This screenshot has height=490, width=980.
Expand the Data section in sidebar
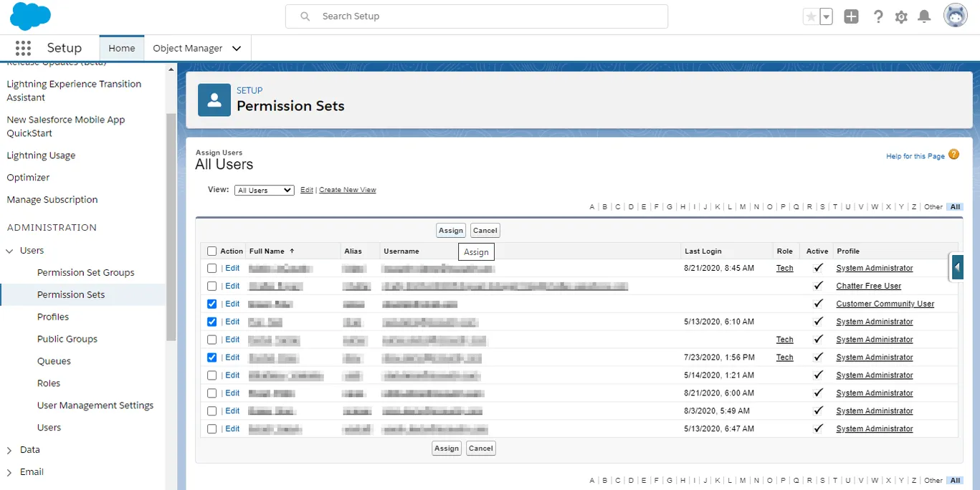pyautogui.click(x=9, y=450)
